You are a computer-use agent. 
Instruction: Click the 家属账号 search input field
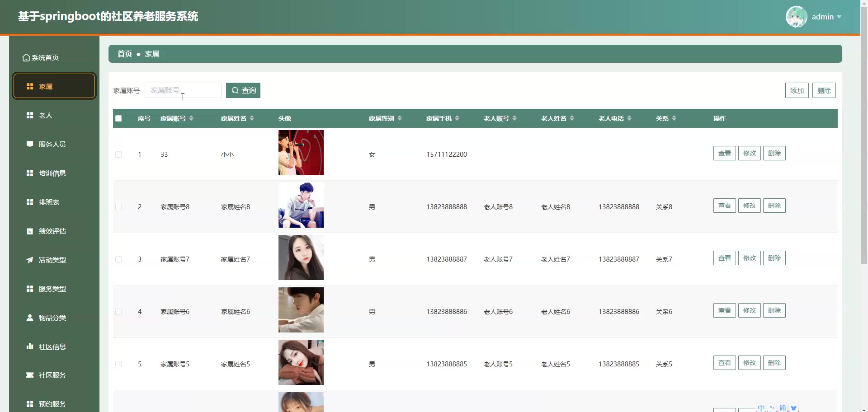[183, 90]
